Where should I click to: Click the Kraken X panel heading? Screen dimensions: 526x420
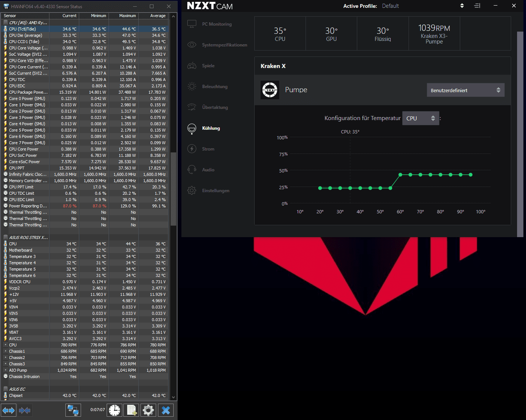[273, 66]
